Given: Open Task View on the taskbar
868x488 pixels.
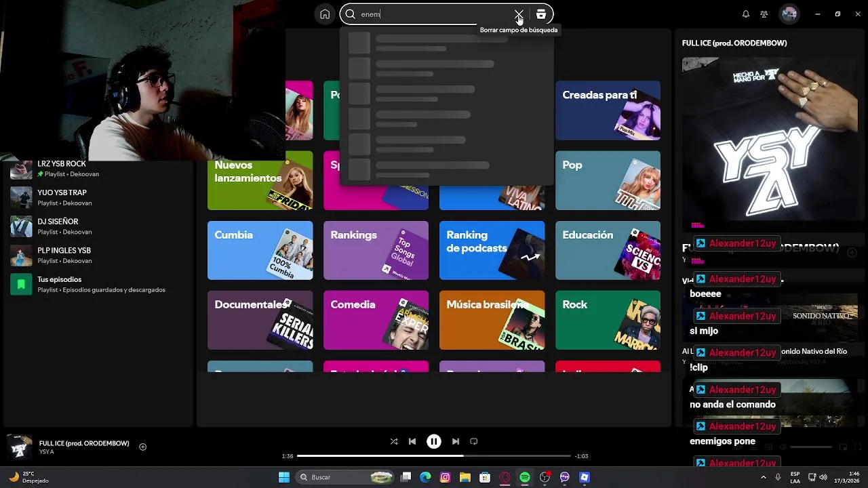Looking at the screenshot, I should coord(406,477).
